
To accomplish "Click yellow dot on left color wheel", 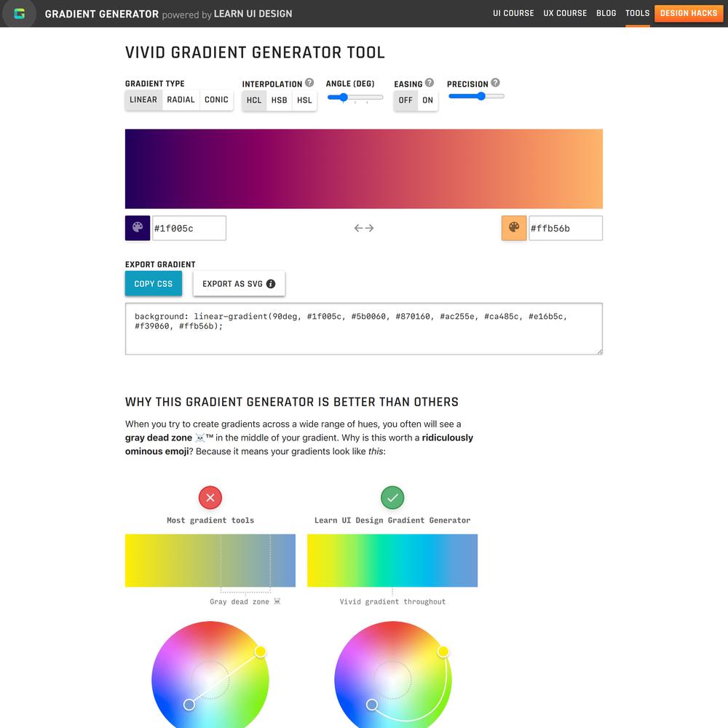I will (261, 652).
